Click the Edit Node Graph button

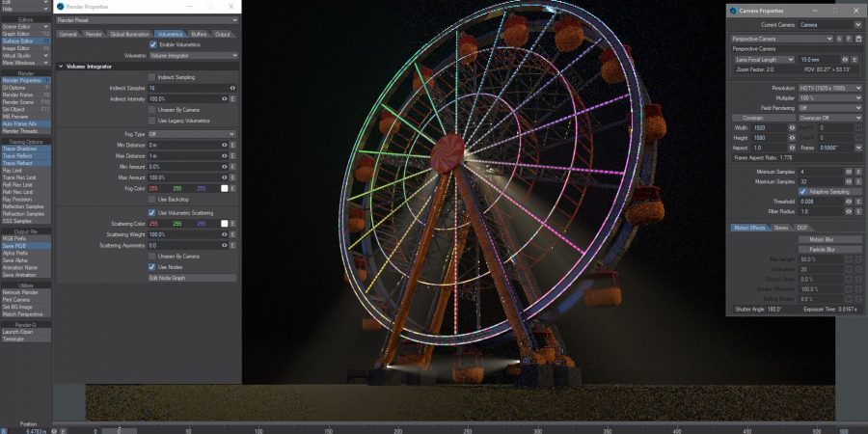tap(192, 278)
